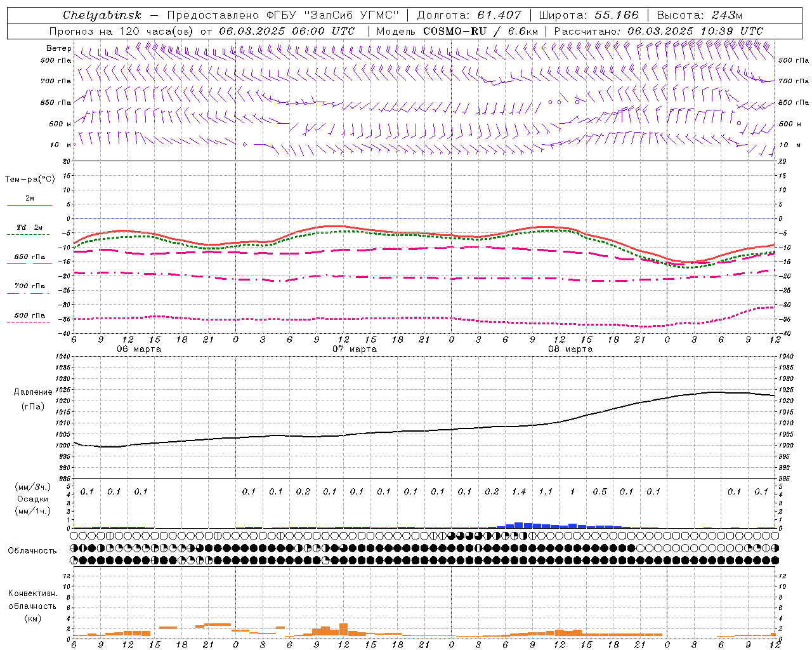Image resolution: width=812 pixels, height=650 pixels.
Task: Click the 'Тем-ра(°C)' temperature label
Action: tap(30, 179)
